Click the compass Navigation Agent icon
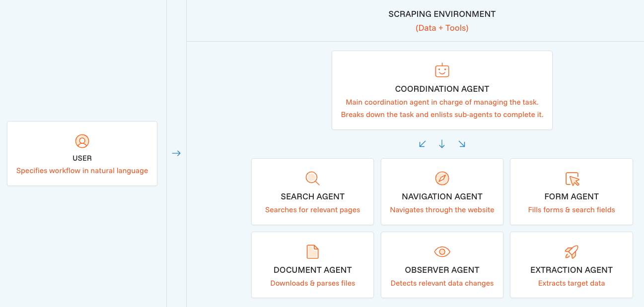The width and height of the screenshot is (644, 307). coord(442,179)
